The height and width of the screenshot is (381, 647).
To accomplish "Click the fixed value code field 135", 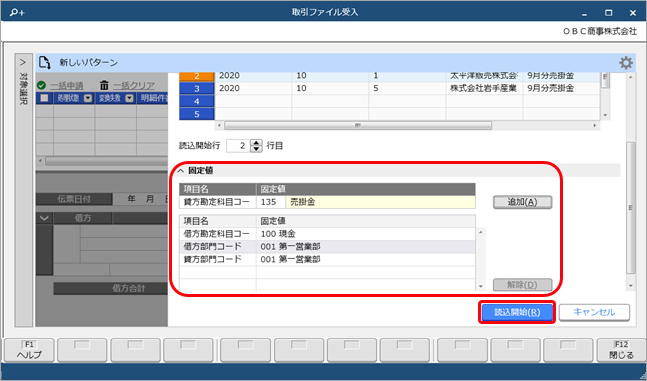I will coord(271,202).
